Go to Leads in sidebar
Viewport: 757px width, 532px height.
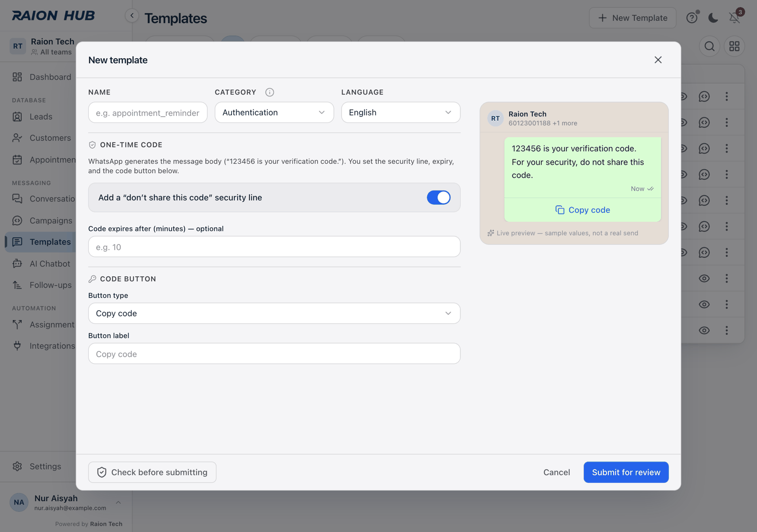pos(33,117)
